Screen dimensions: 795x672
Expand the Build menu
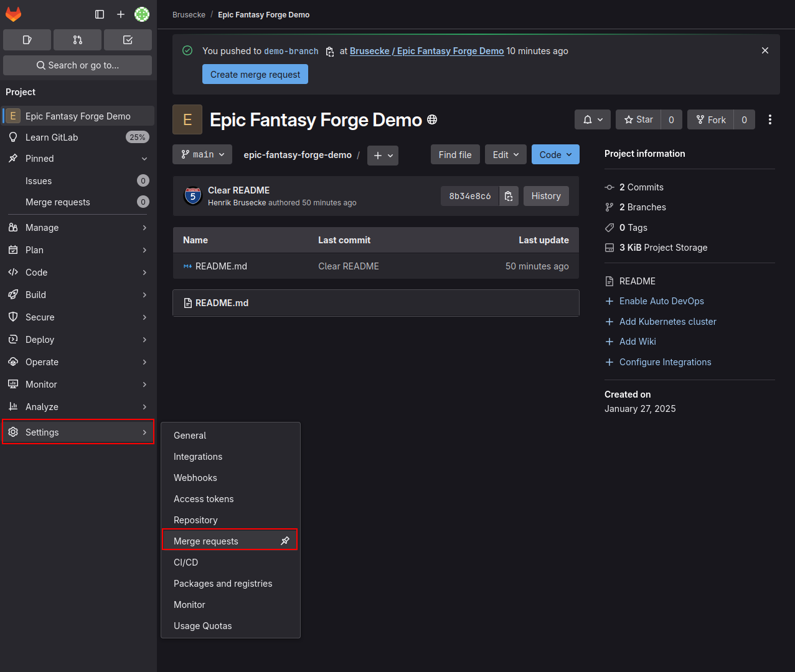[x=78, y=295]
